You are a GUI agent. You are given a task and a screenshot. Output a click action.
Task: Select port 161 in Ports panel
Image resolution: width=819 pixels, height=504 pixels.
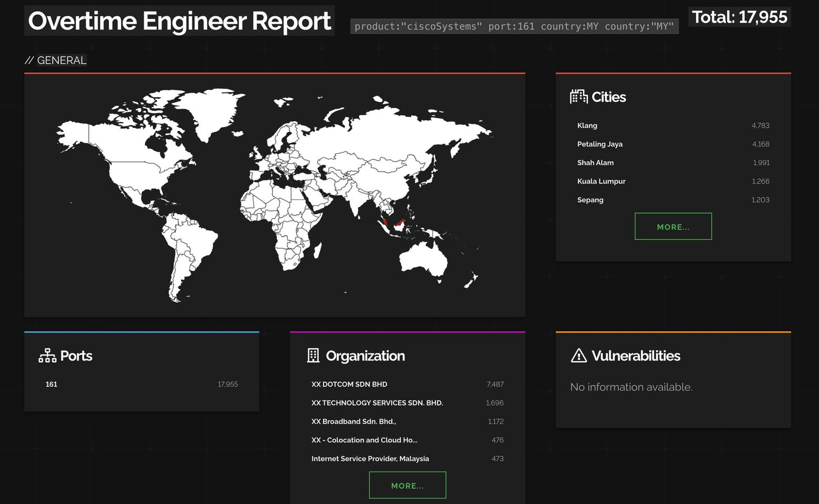(51, 384)
